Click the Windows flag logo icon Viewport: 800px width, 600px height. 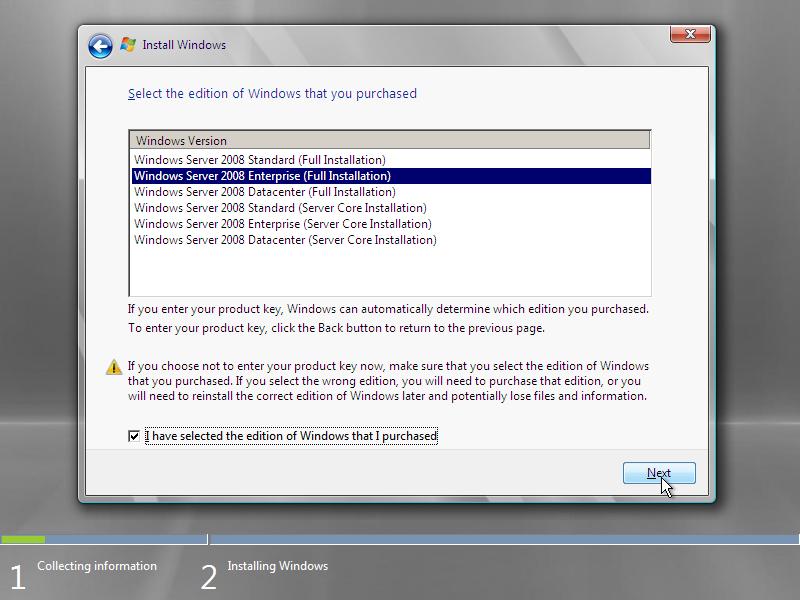tap(128, 45)
